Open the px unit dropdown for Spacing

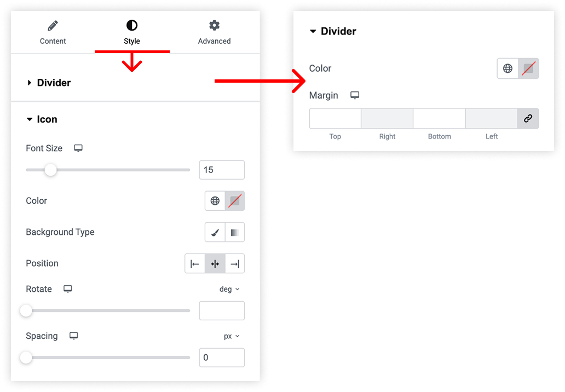pos(232,336)
